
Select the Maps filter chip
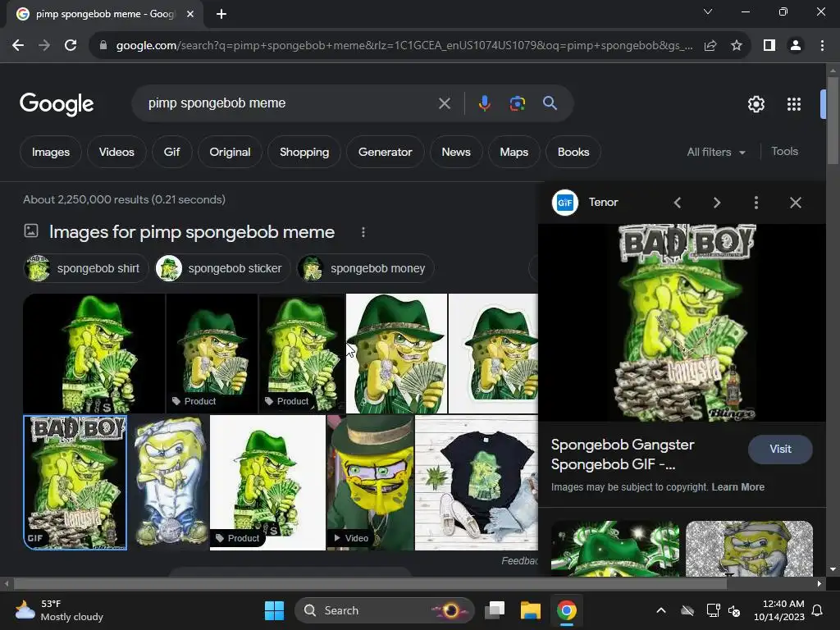514,152
